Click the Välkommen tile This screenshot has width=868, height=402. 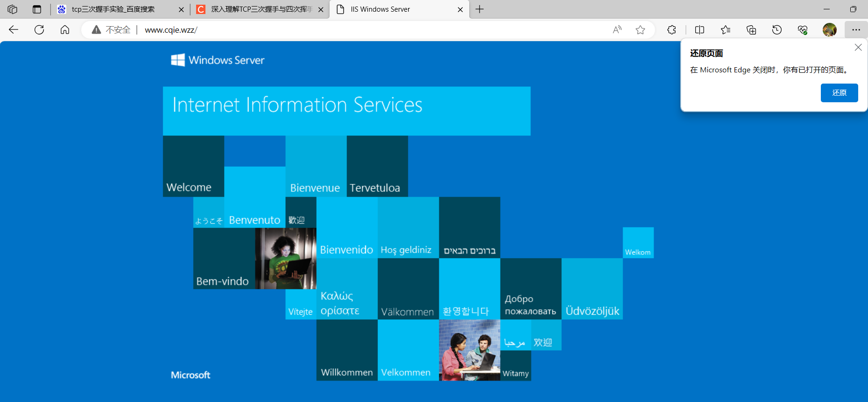[x=408, y=289]
